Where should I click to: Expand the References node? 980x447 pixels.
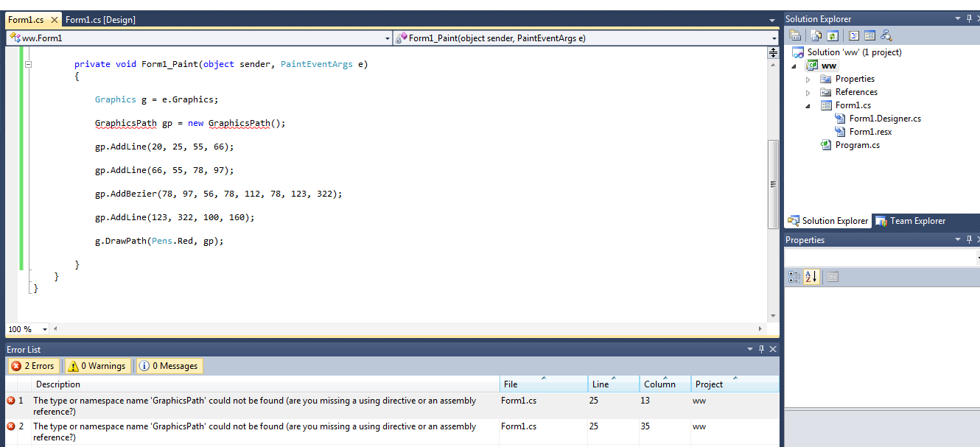808,92
